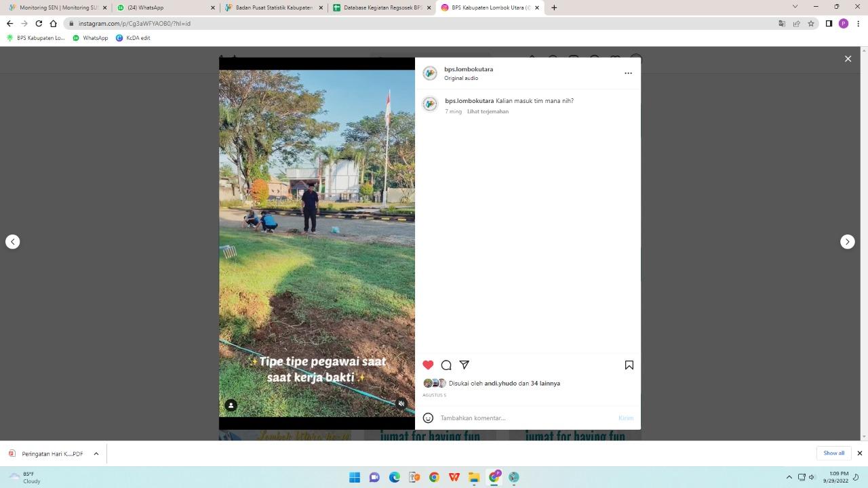
Task: Go back in browser history
Action: [x=9, y=23]
